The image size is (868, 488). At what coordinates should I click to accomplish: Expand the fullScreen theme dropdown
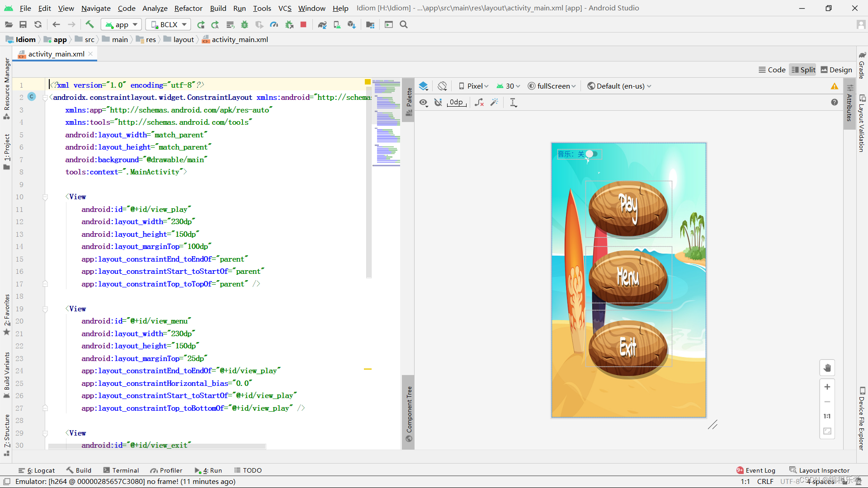tap(552, 86)
